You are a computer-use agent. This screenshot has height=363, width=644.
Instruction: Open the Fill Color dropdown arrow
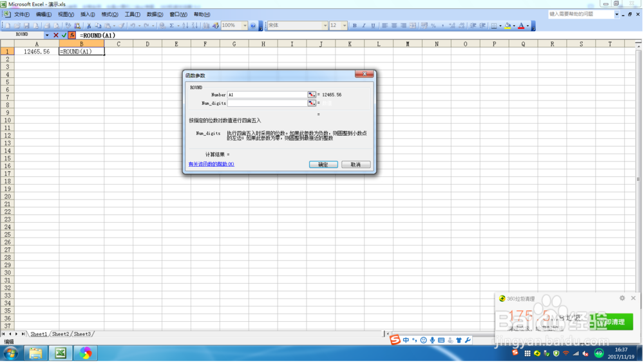[514, 26]
